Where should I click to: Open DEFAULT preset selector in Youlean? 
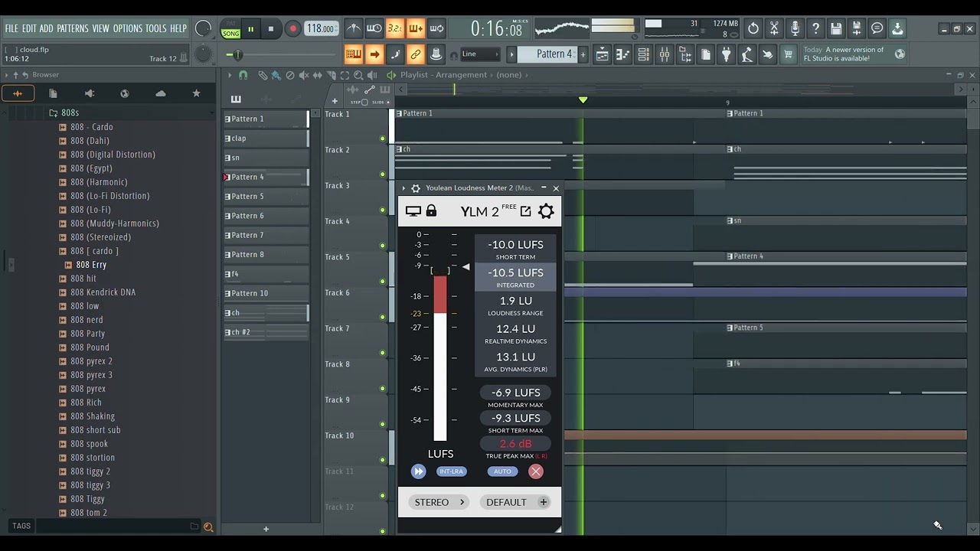click(516, 502)
